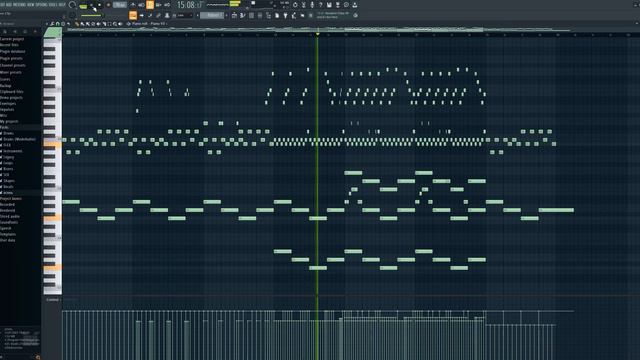
Task: Open 'Soundfonts' folder in browser
Action: tap(9, 222)
